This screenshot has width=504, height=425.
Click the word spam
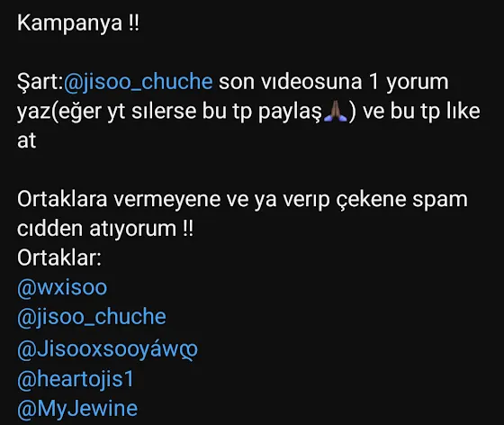click(x=440, y=200)
